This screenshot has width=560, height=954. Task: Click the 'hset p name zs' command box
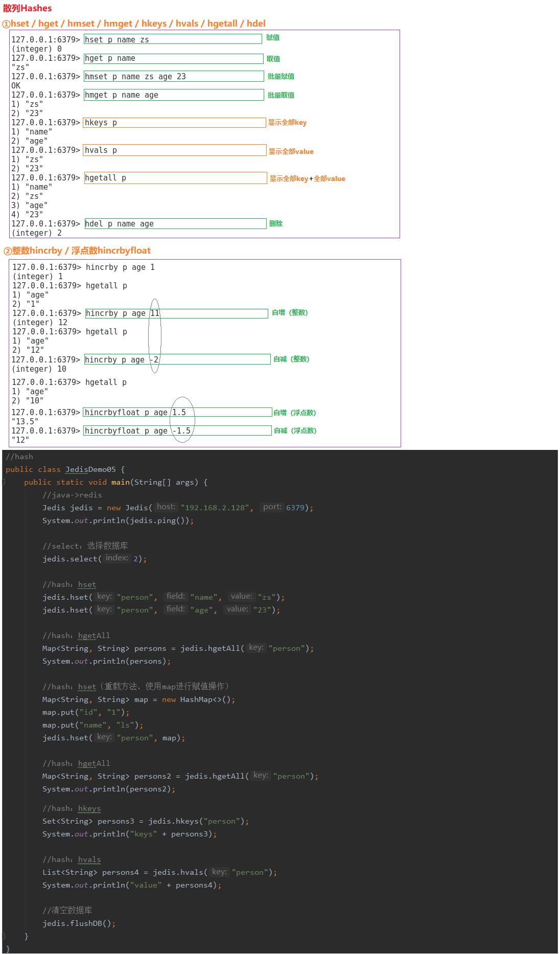173,39
